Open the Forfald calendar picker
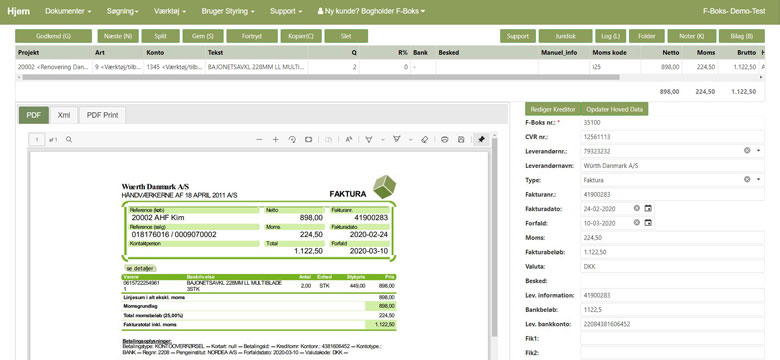Viewport: 780px width, 360px height. 648,223
